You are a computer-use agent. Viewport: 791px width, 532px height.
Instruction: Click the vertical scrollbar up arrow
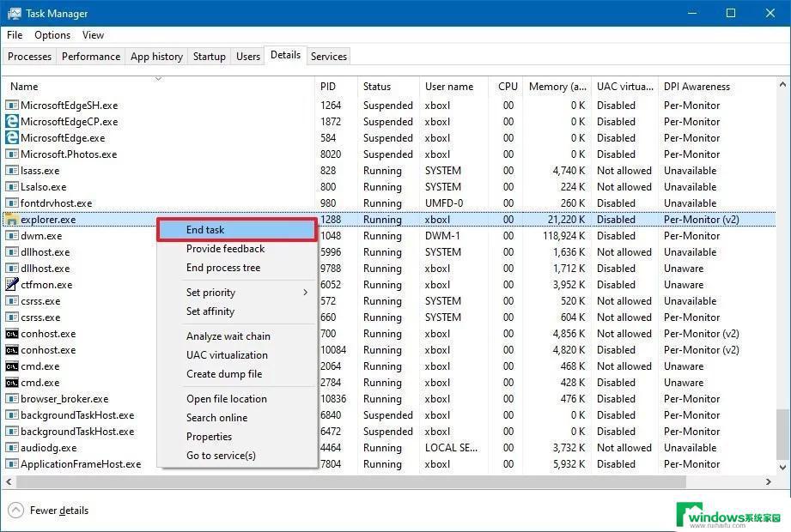coord(783,85)
